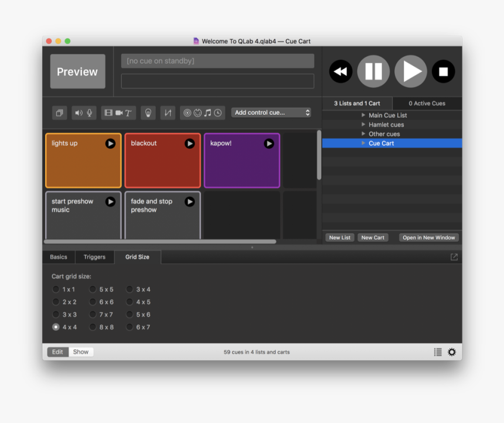Add a Light cue with bulb icon

(148, 113)
